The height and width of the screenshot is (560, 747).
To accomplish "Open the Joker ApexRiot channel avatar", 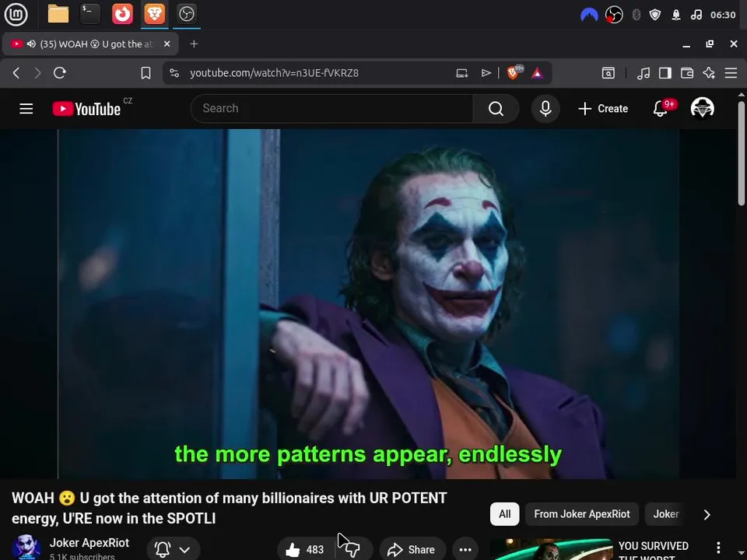I will tap(26, 548).
